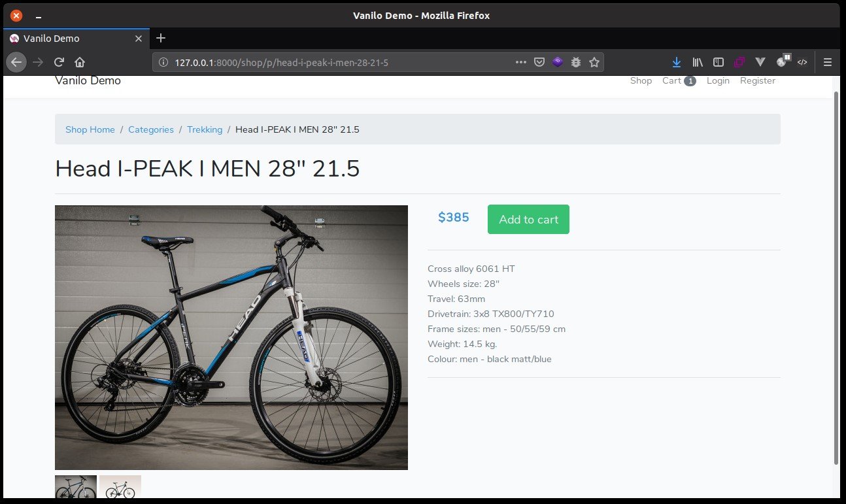Click the extension icon with the badge

782,61
